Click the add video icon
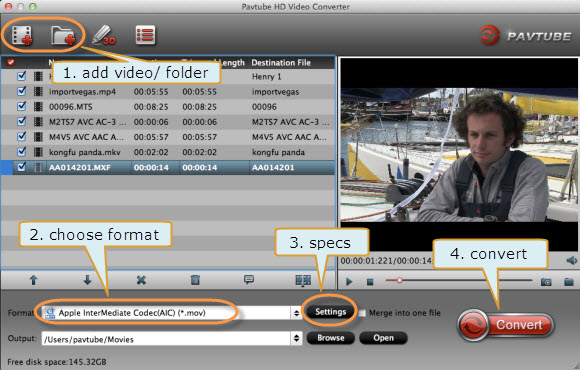580x370 pixels. pyautogui.click(x=22, y=36)
